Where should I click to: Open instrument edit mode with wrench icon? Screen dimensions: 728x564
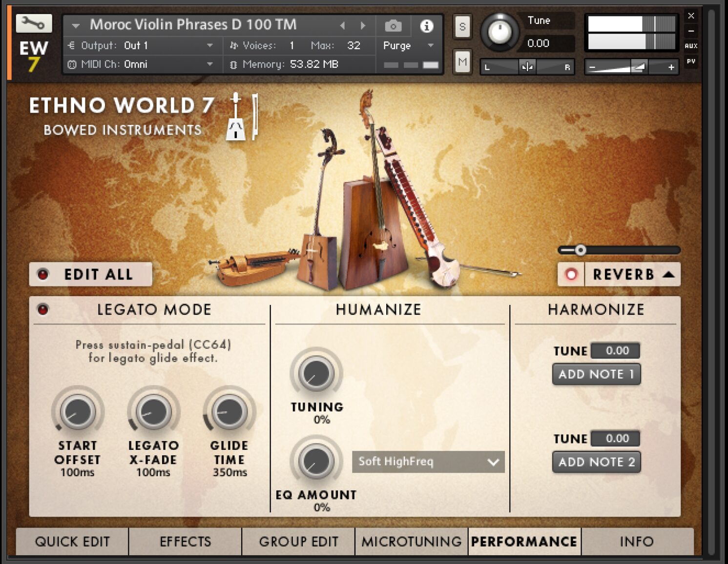pos(33,23)
